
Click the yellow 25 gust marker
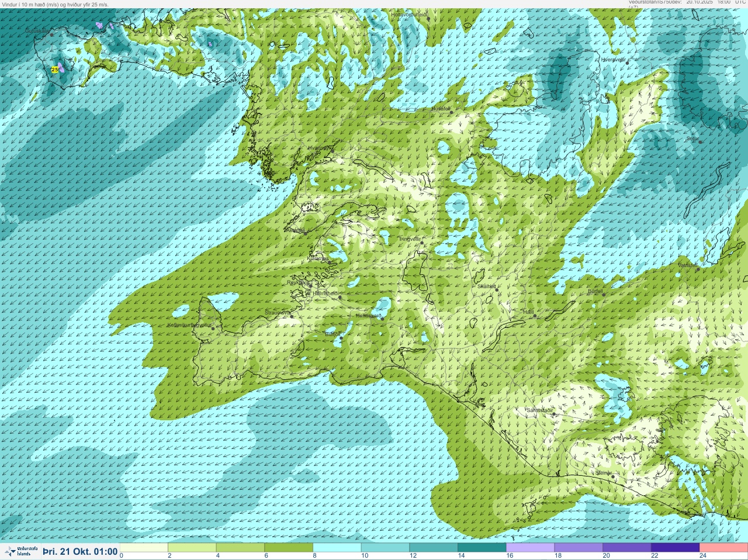click(x=55, y=69)
